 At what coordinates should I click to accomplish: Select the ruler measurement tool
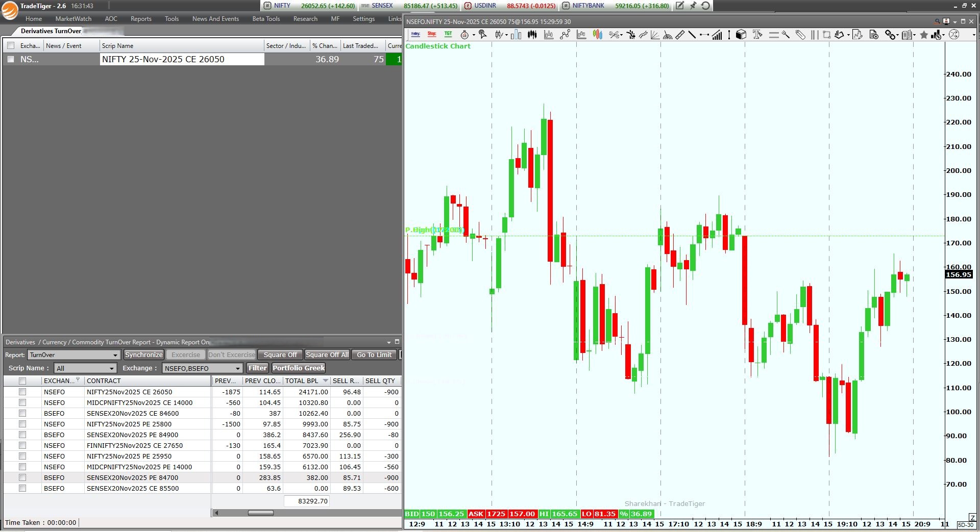[x=680, y=35]
